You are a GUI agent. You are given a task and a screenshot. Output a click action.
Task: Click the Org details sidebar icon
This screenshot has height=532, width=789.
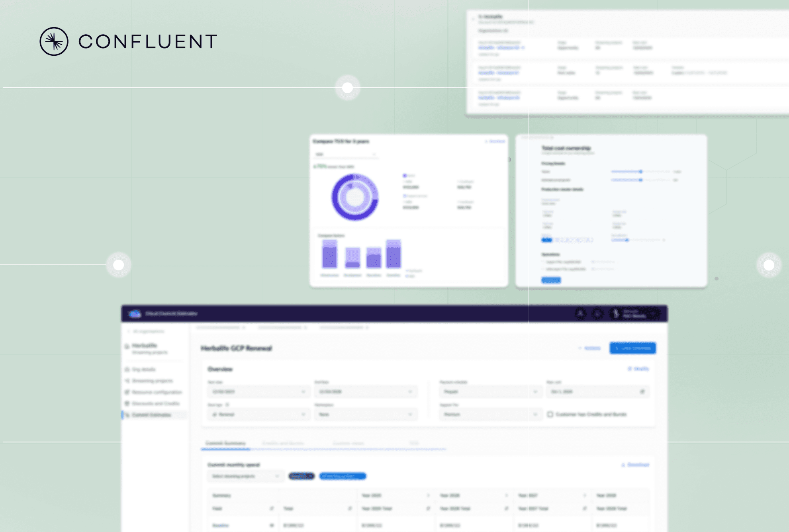[127, 370]
